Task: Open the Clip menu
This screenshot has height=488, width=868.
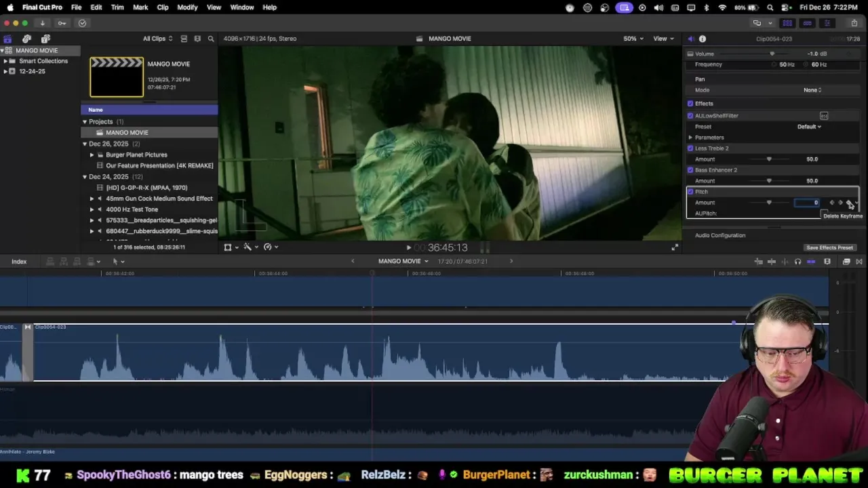Action: click(163, 7)
